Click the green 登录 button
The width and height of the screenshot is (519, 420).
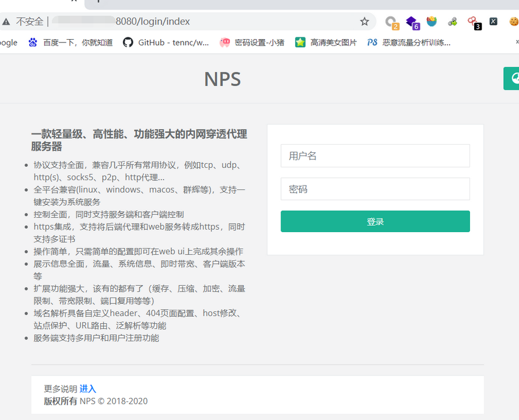coord(376,221)
